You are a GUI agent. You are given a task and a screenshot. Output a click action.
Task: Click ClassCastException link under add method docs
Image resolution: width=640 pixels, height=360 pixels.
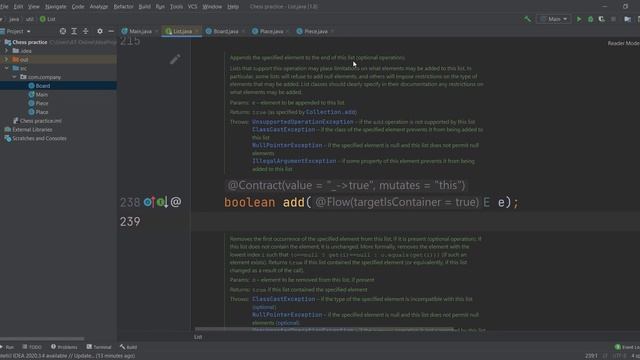click(283, 129)
